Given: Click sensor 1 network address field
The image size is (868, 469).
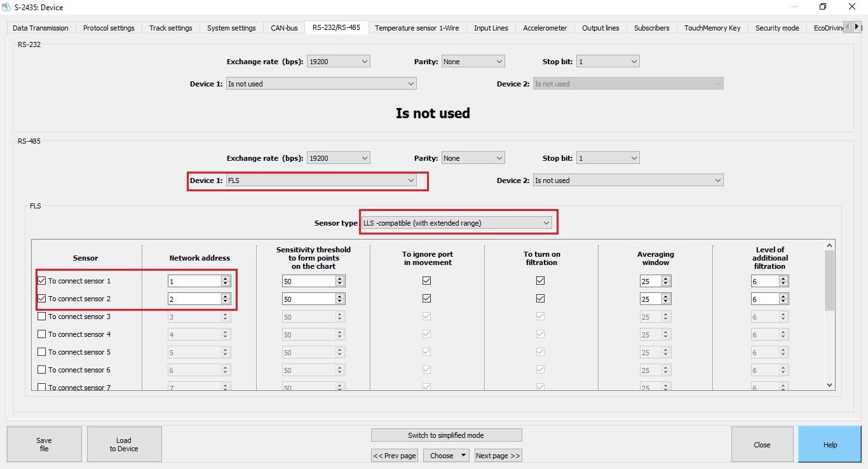Looking at the screenshot, I should click(194, 281).
